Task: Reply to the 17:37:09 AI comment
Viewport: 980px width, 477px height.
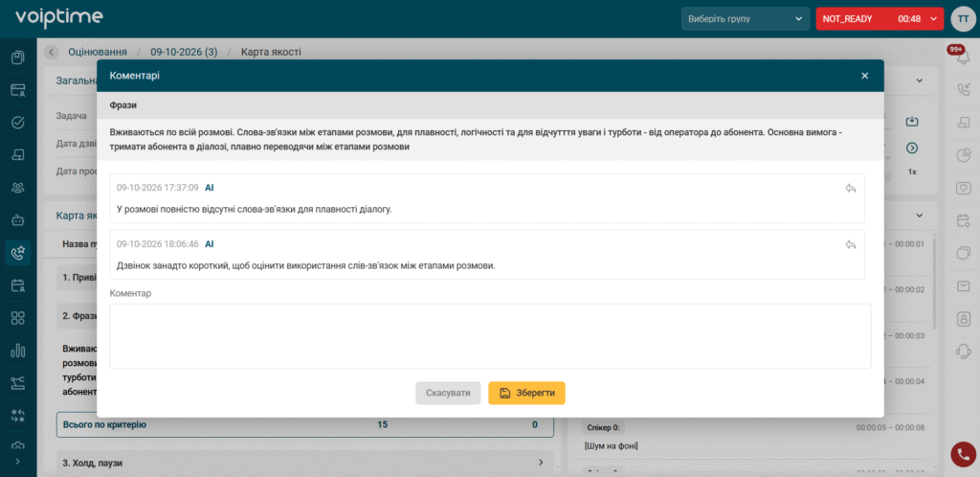Action: pyautogui.click(x=850, y=188)
